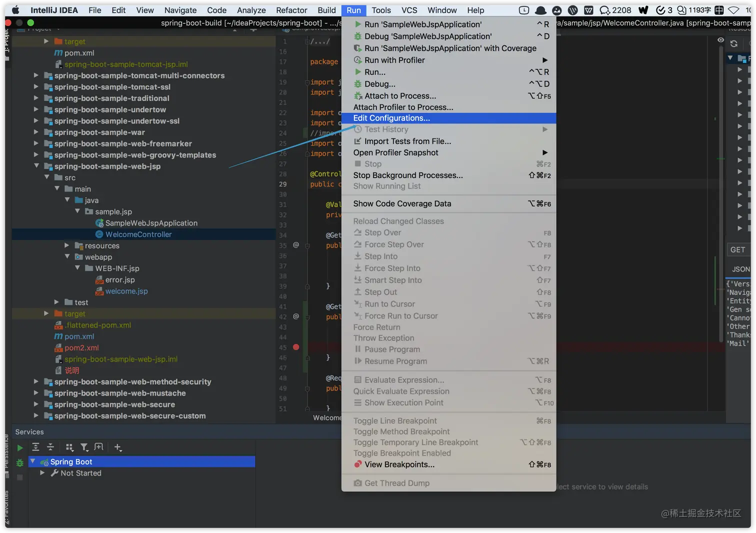Image resolution: width=756 pixels, height=533 pixels.
Task: Click the grey Stop square in Services panel
Action: [x=20, y=477]
